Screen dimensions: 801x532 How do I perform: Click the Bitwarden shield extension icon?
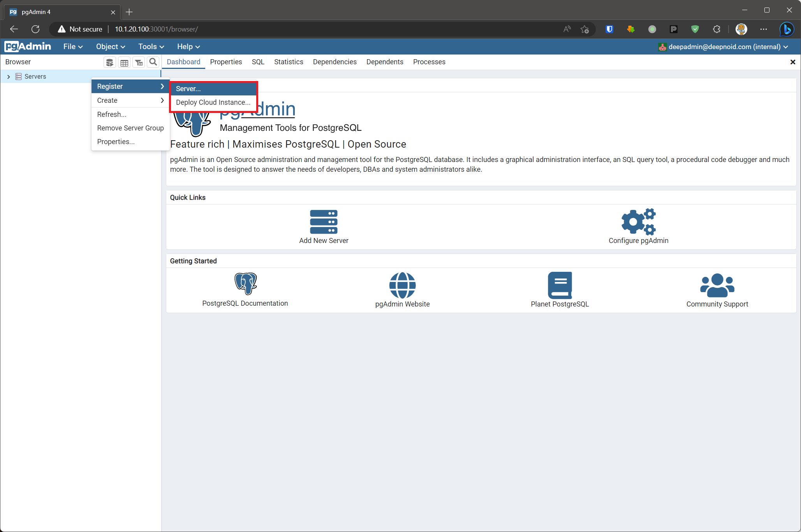pyautogui.click(x=609, y=29)
